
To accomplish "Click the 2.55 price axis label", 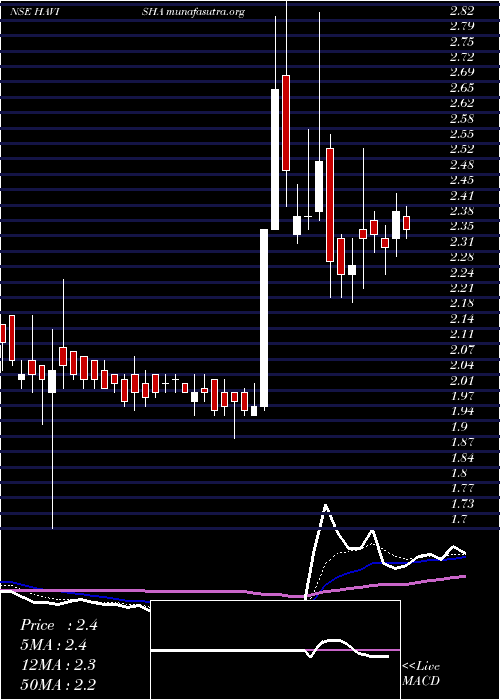I will click(x=462, y=134).
